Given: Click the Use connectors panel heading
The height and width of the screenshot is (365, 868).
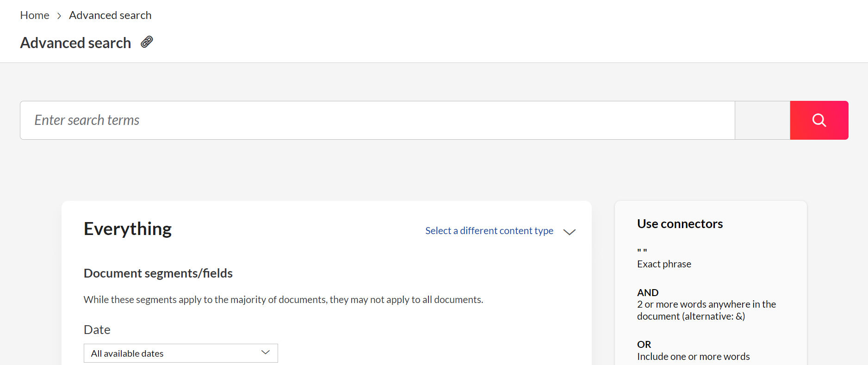Looking at the screenshot, I should coord(680,224).
